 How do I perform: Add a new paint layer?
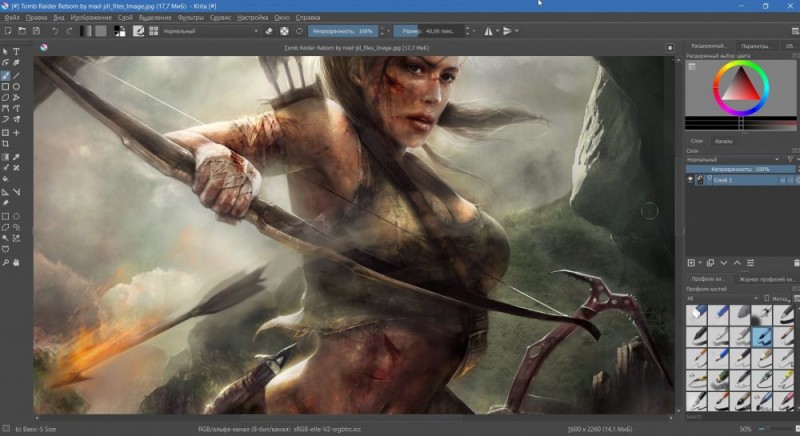(691, 263)
